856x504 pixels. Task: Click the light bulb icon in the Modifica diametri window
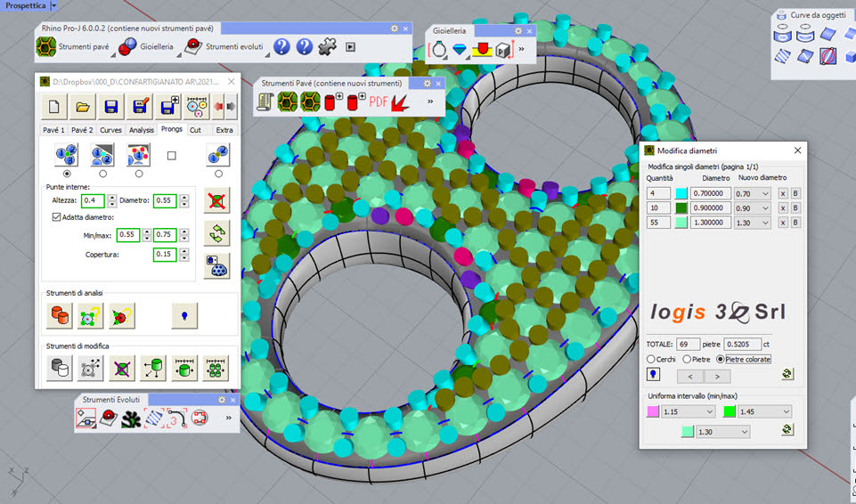pyautogui.click(x=653, y=374)
